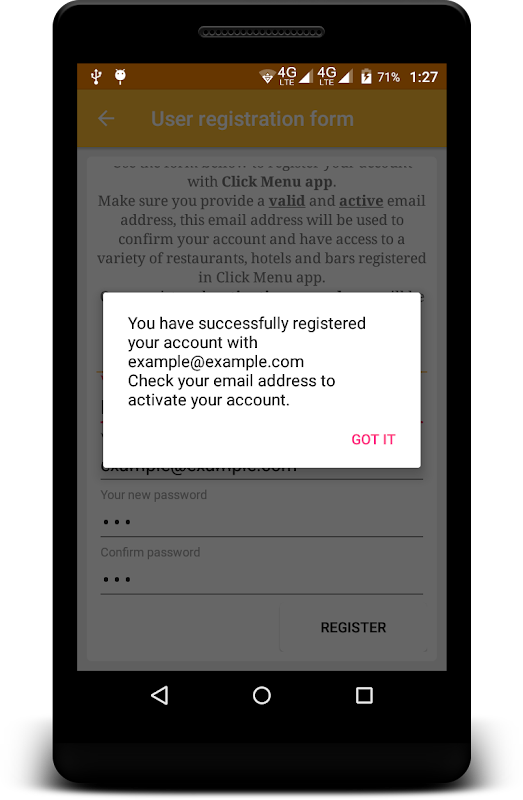The image size is (523, 800).
Task: Tap the Android back navigation triangle
Action: 160,695
